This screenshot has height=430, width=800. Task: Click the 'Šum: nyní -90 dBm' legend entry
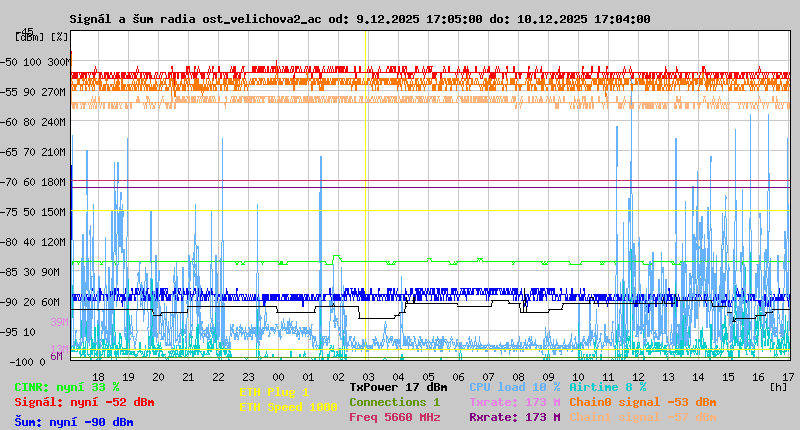point(74,422)
